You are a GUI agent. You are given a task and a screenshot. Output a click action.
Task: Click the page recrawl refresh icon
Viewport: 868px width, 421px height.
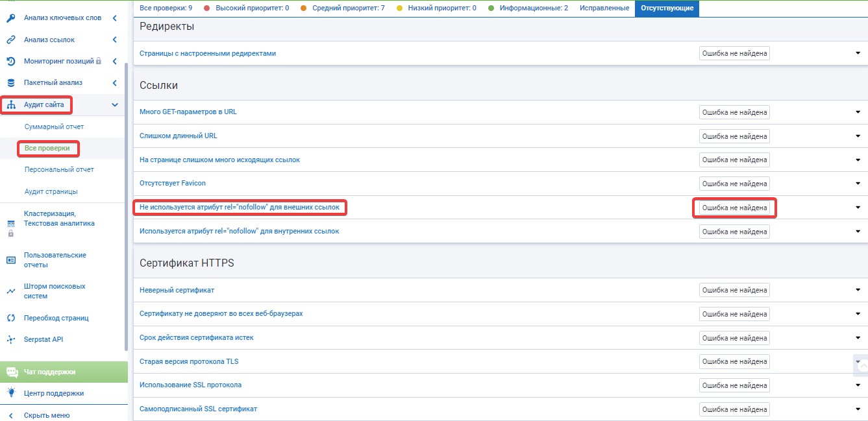click(x=10, y=318)
